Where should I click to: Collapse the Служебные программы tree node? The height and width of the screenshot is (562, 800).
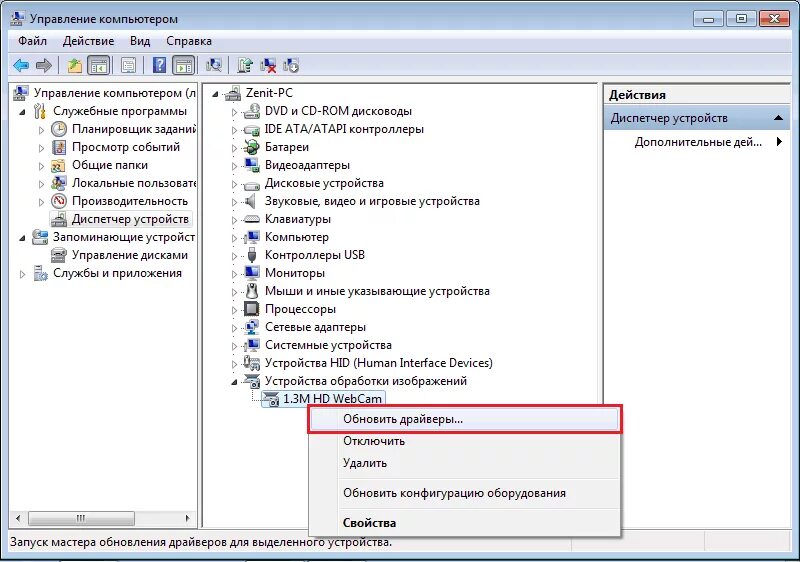[x=22, y=112]
